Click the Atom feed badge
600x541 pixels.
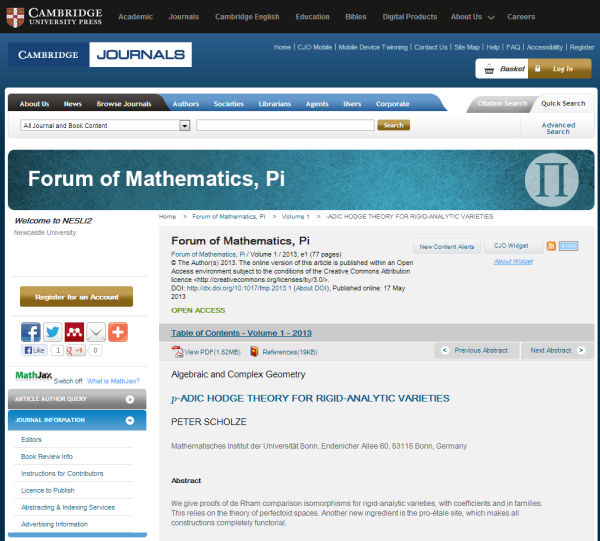[x=569, y=246]
